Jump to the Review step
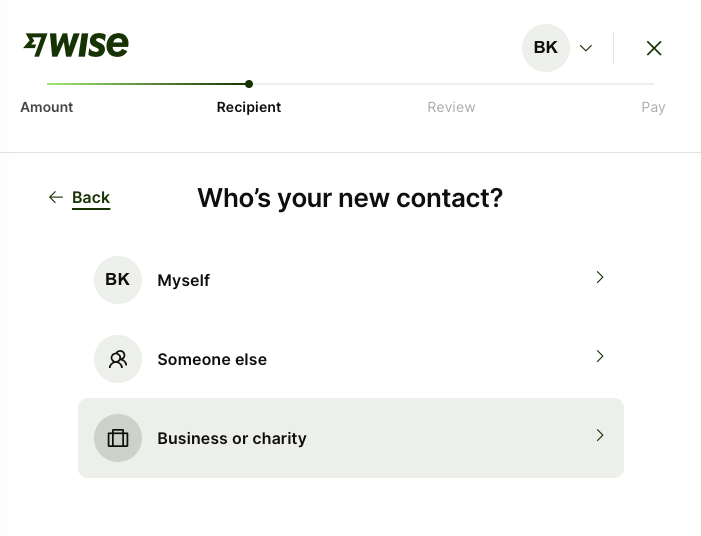 (451, 107)
